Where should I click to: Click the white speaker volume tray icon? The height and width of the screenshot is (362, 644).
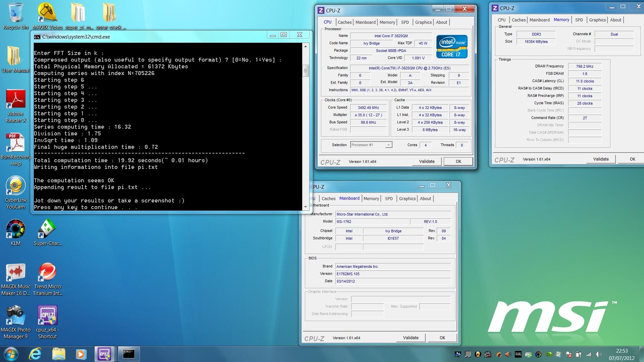599,354
